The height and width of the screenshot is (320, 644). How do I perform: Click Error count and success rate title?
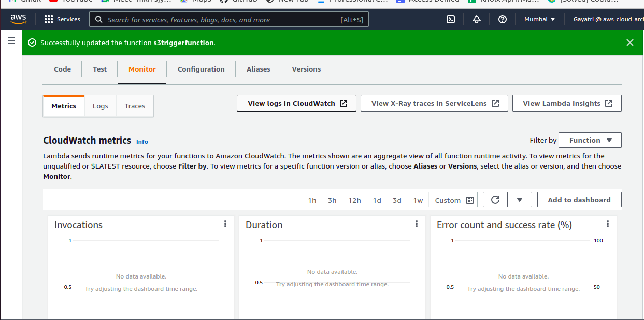(504, 225)
